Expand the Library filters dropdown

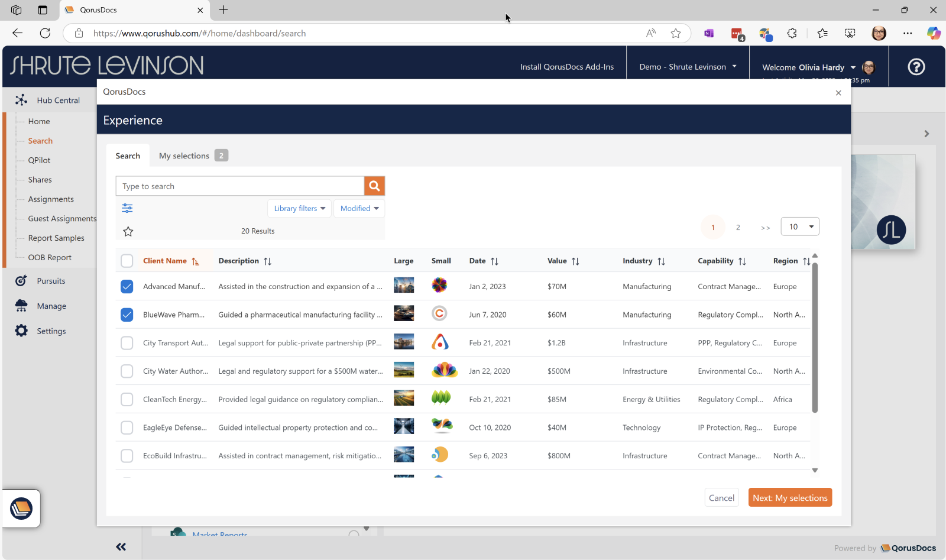pos(300,208)
